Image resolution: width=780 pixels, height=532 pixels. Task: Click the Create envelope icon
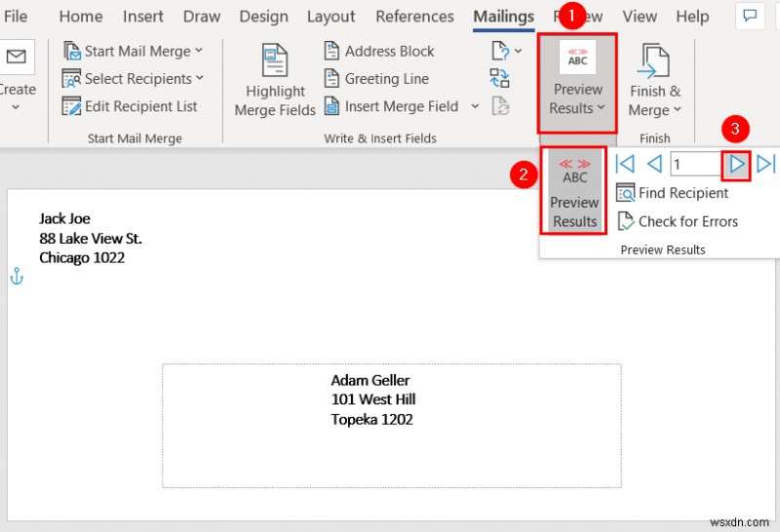coord(16,57)
